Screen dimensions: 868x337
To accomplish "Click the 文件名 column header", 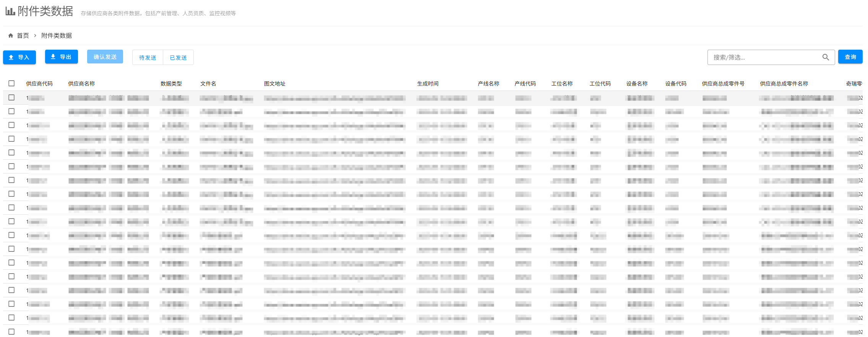I will (208, 84).
